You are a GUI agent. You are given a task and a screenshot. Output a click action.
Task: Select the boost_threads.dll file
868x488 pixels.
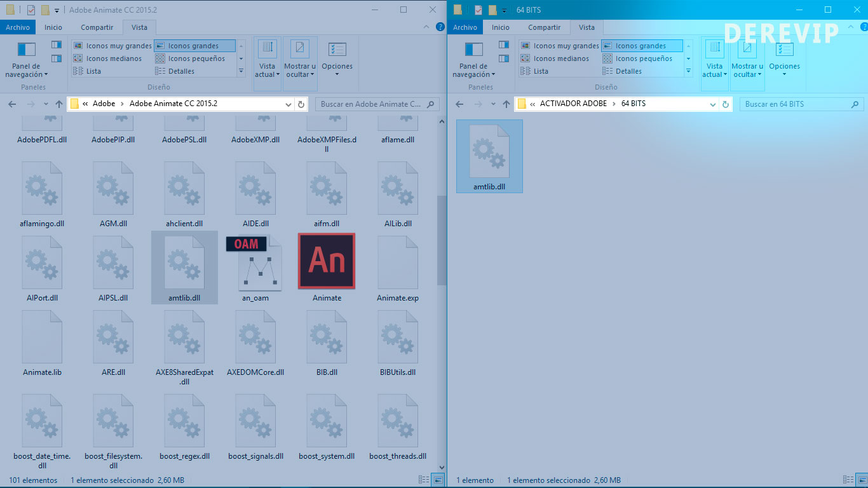pyautogui.click(x=398, y=427)
